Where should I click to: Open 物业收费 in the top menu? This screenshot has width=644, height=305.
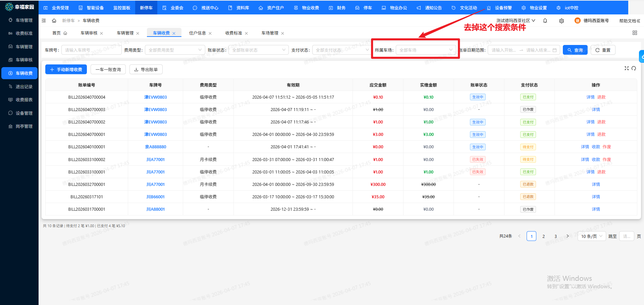tap(307, 8)
